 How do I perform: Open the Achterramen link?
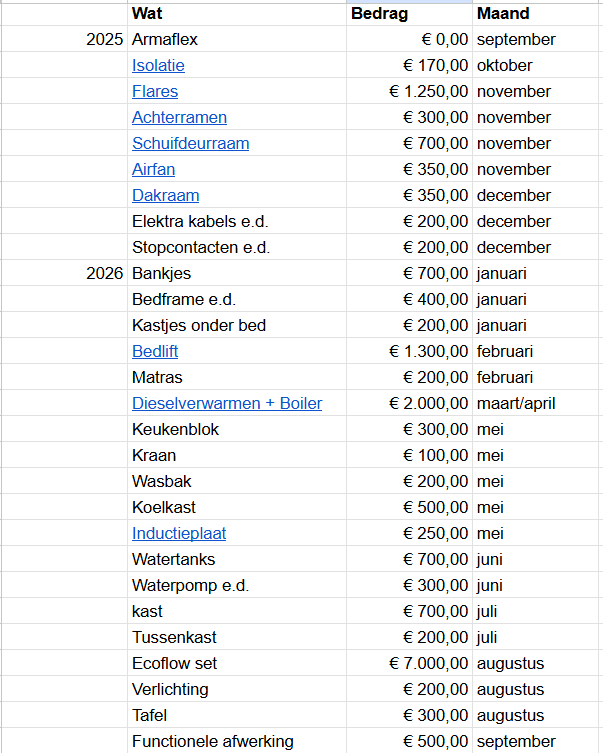pyautogui.click(x=179, y=118)
